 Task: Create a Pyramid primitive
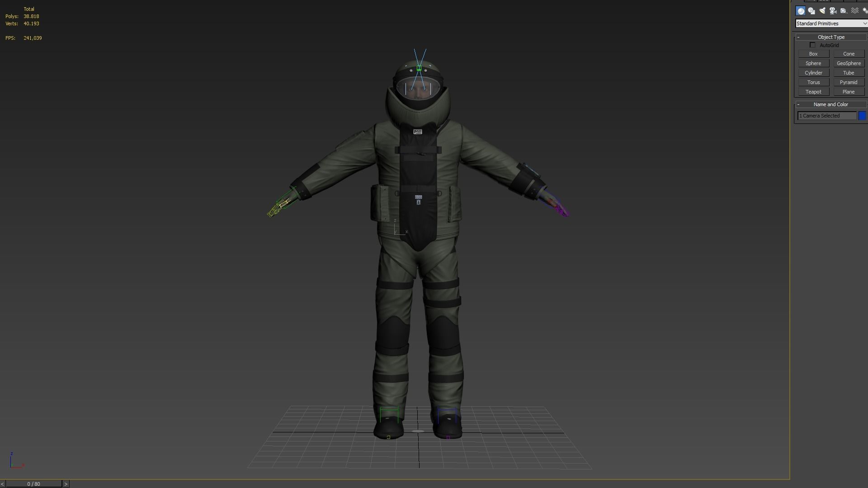(x=849, y=82)
